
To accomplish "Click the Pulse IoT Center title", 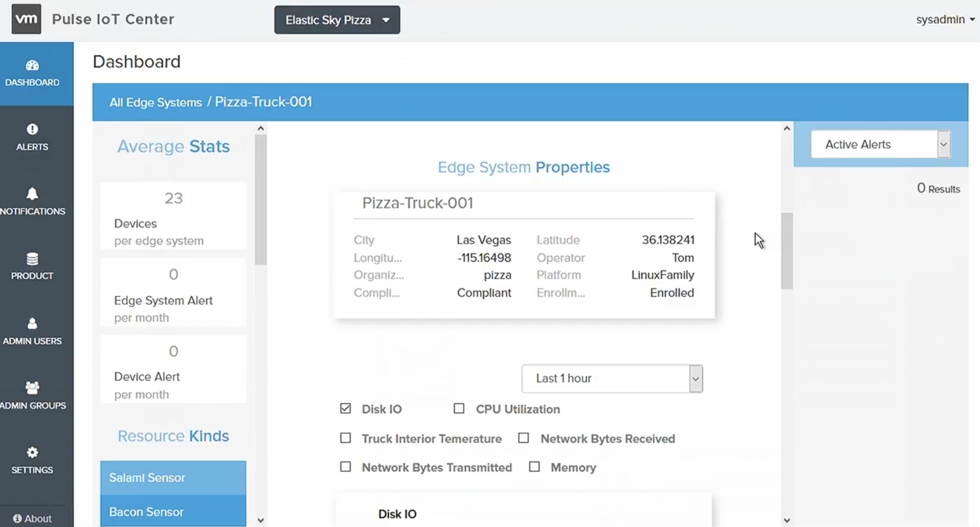I will [x=113, y=19].
